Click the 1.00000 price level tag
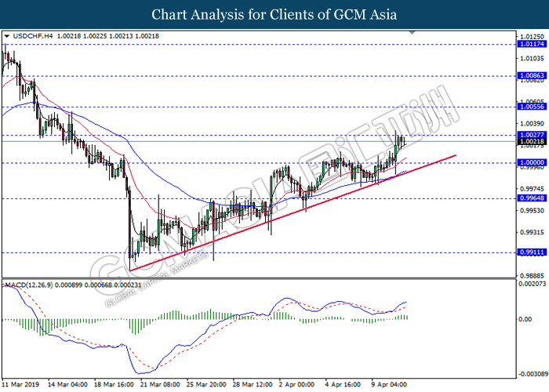 531,163
